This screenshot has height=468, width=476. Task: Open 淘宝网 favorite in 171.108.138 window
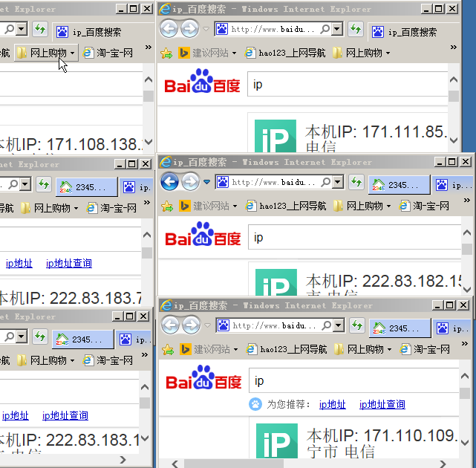click(x=108, y=53)
